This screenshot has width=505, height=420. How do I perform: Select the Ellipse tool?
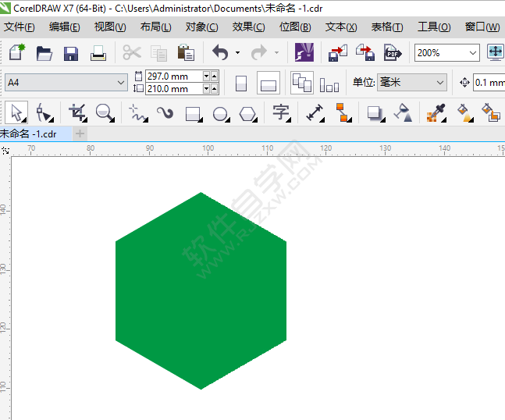(221, 113)
